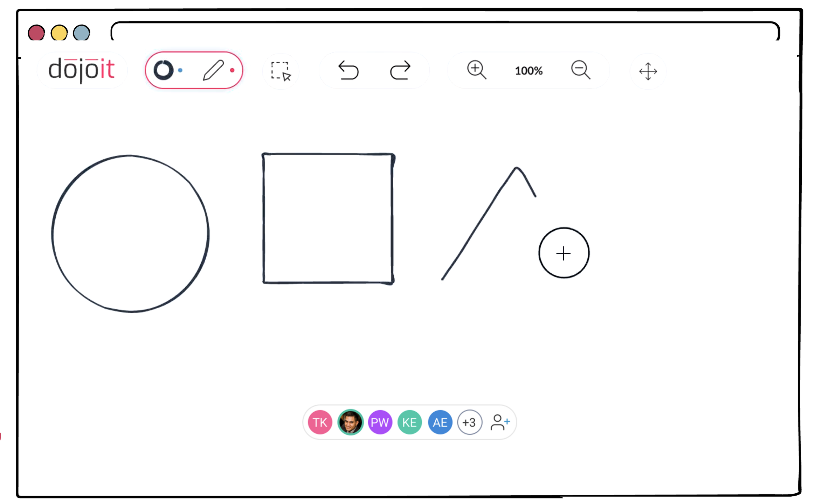Open the red color dot beside pencil
This screenshot has height=504, width=815.
[232, 70]
